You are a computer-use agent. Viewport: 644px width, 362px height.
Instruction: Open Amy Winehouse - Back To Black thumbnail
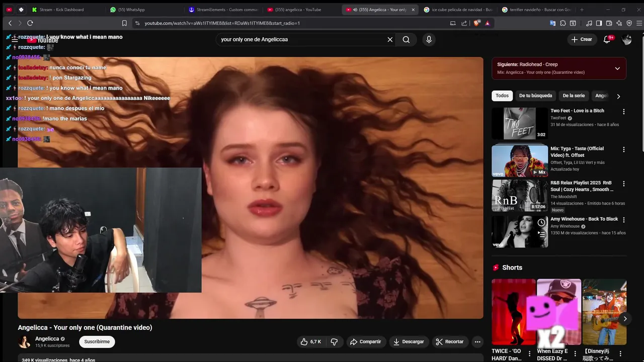tap(520, 231)
